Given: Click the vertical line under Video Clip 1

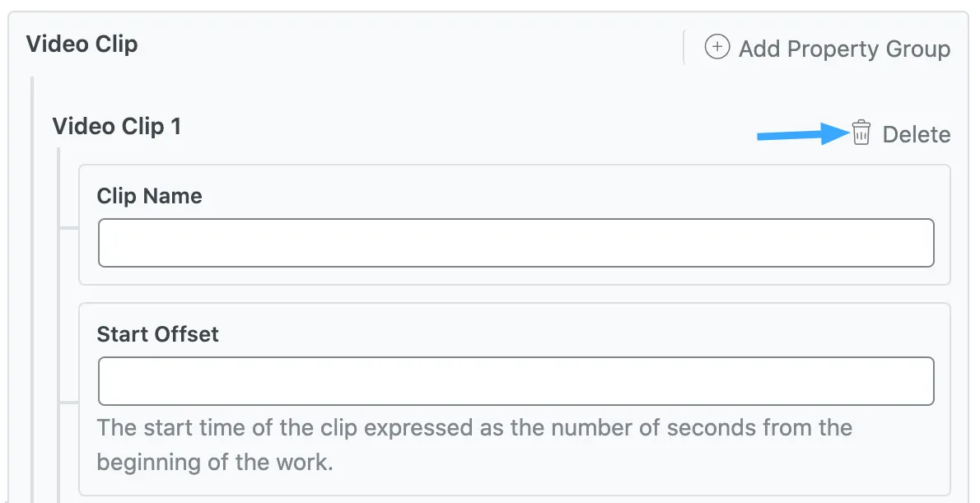Looking at the screenshot, I should click(x=58, y=329).
